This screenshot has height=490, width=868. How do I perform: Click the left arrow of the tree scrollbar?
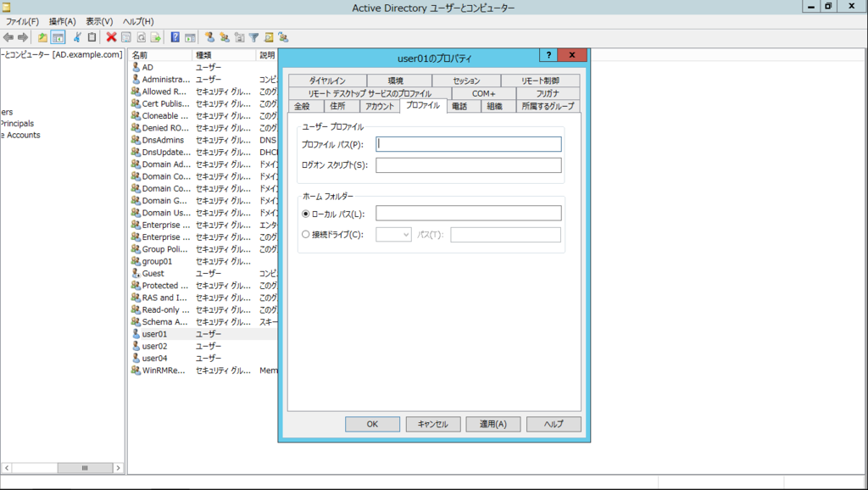pos(7,468)
